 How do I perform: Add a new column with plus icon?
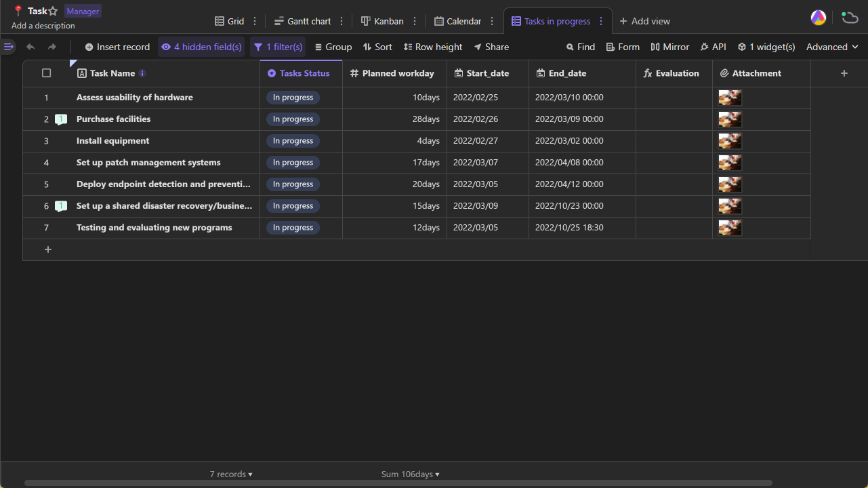point(844,73)
